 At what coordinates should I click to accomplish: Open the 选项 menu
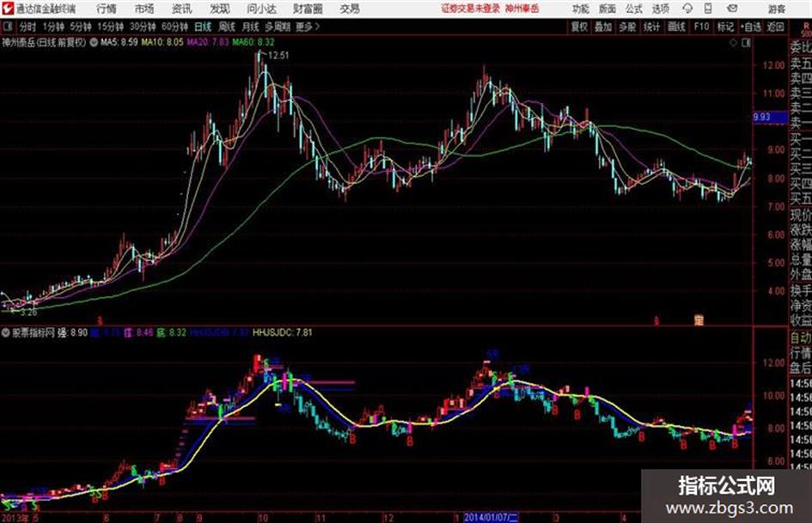point(660,9)
